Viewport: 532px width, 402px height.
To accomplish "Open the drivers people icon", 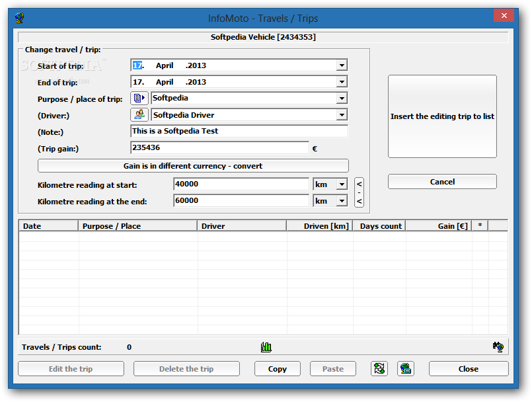I will click(139, 115).
